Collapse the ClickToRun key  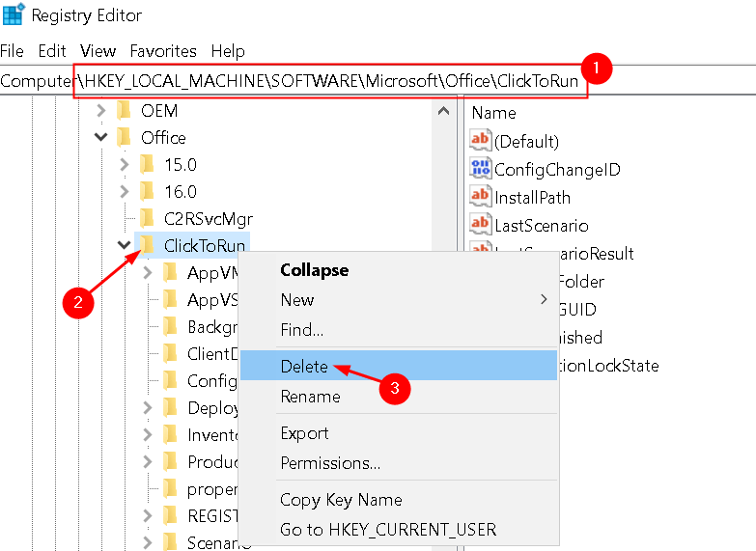click(x=125, y=245)
